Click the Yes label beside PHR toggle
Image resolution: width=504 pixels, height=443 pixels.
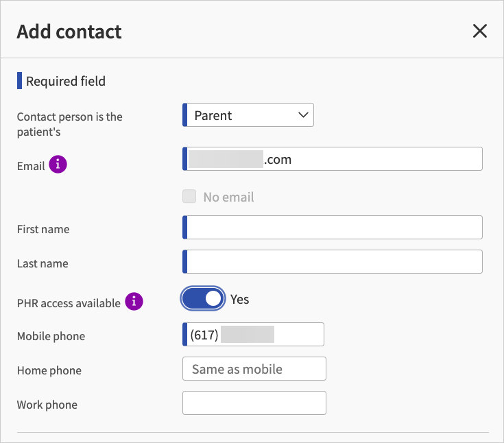(x=239, y=299)
